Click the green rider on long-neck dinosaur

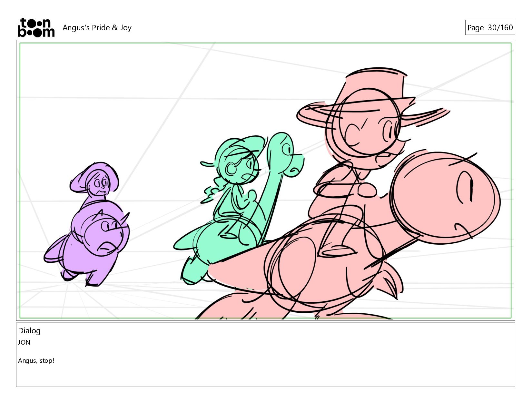click(x=239, y=208)
